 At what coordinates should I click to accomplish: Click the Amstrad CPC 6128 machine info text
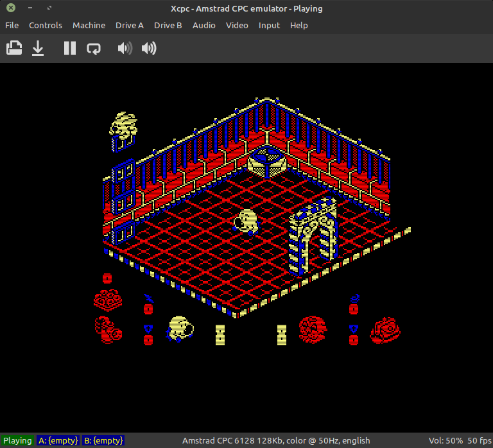click(x=276, y=440)
